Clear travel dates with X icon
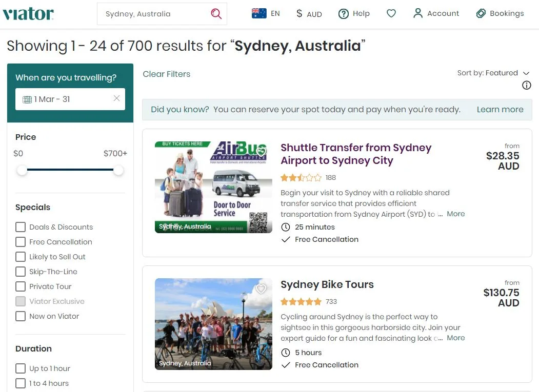 coord(116,99)
